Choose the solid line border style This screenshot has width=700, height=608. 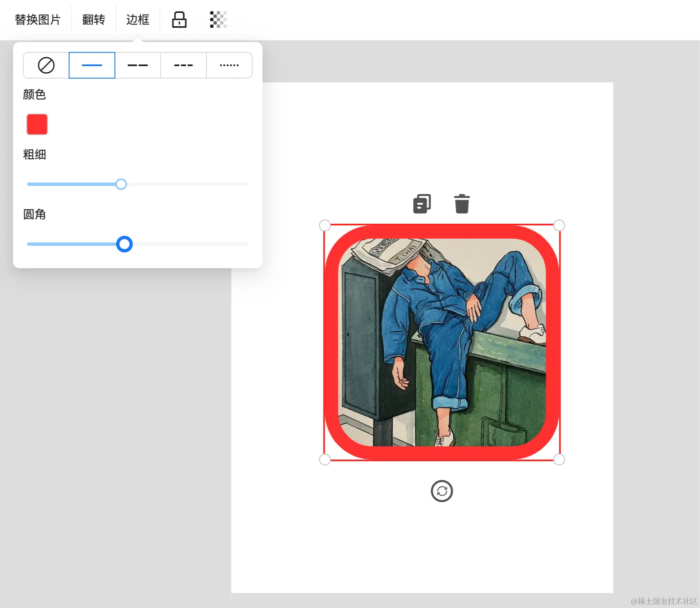coord(92,65)
